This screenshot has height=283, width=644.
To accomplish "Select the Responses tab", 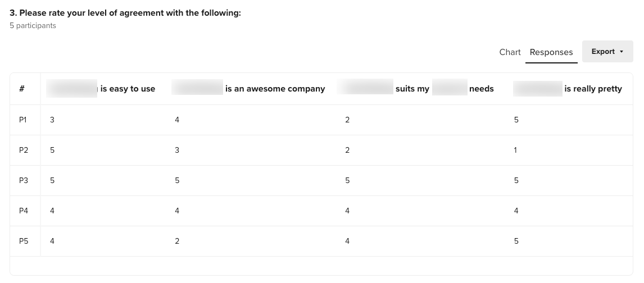I will click(551, 52).
